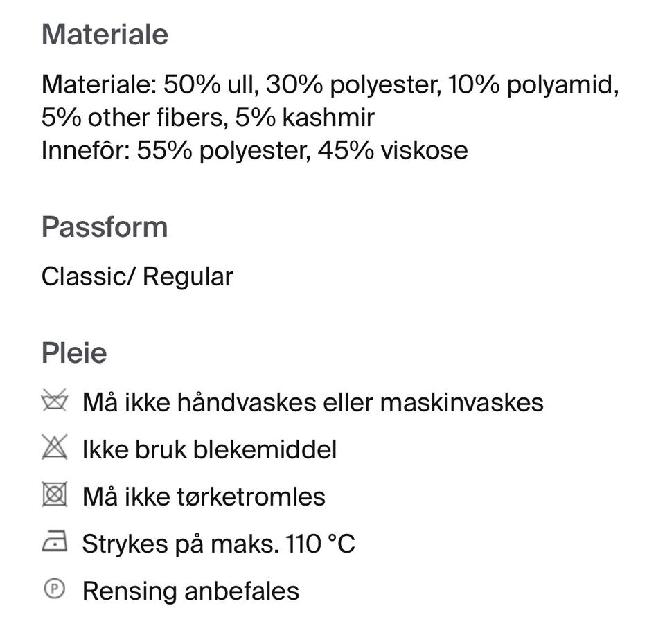Click the '50% ull' material line

point(209,85)
